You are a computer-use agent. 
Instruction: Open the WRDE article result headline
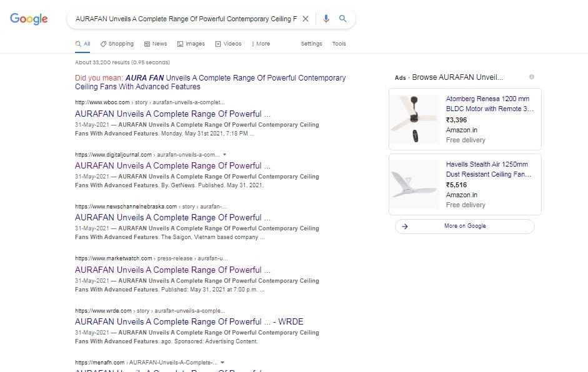pyautogui.click(x=188, y=321)
